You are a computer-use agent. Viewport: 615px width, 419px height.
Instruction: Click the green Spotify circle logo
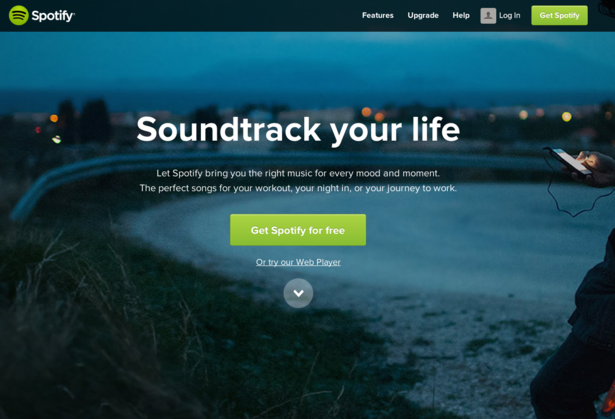click(x=18, y=15)
